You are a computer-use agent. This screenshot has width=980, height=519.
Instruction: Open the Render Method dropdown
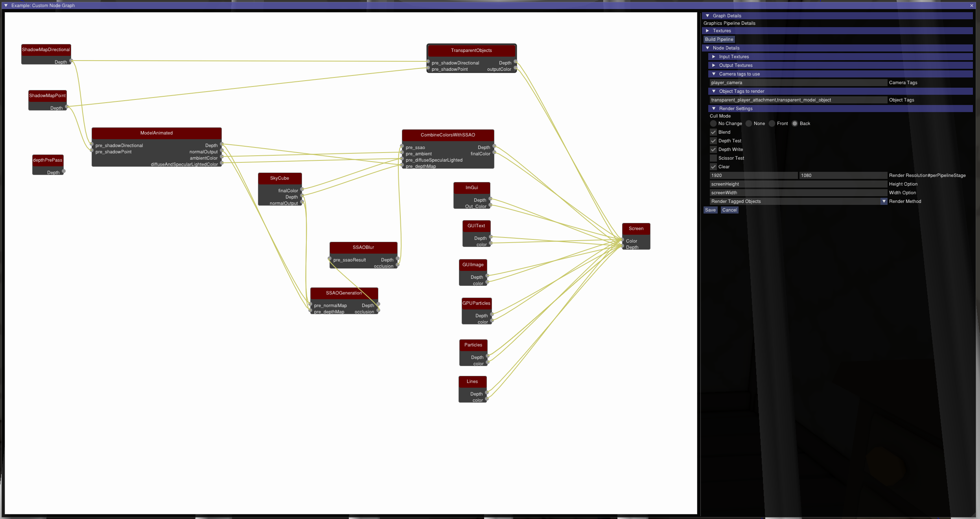pos(884,201)
